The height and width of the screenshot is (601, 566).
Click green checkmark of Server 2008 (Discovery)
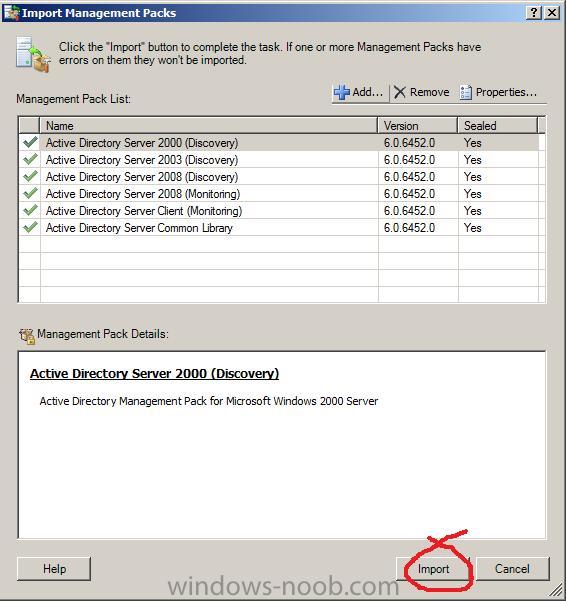[x=30, y=176]
